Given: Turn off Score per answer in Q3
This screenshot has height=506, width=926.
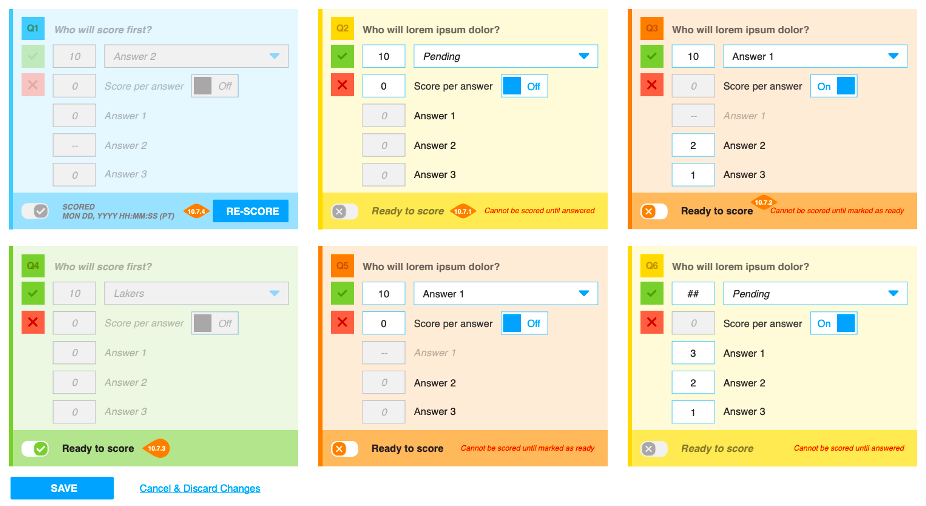Looking at the screenshot, I should [x=833, y=86].
